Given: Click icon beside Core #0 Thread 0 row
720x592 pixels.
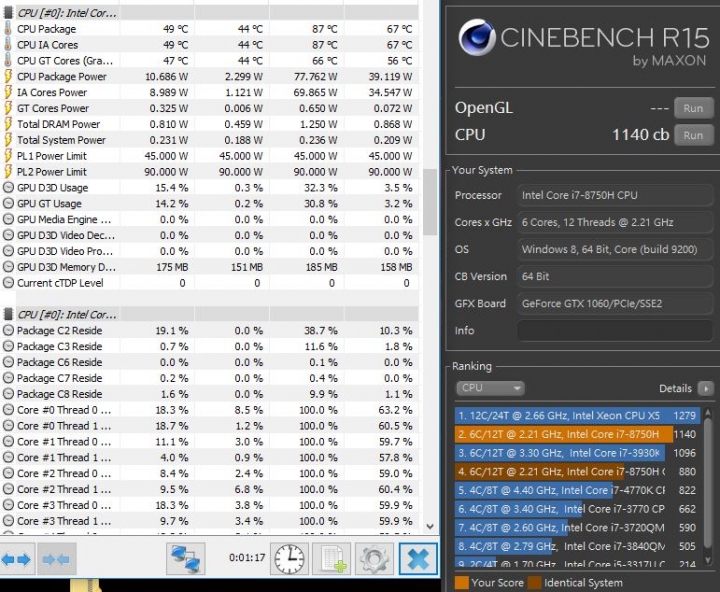Looking at the screenshot, I should tap(8, 410).
